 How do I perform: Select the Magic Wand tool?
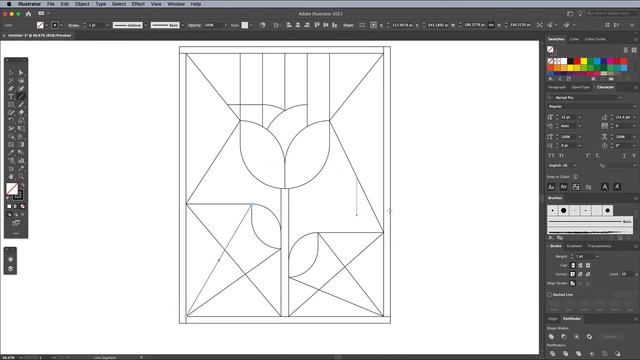tap(11, 81)
